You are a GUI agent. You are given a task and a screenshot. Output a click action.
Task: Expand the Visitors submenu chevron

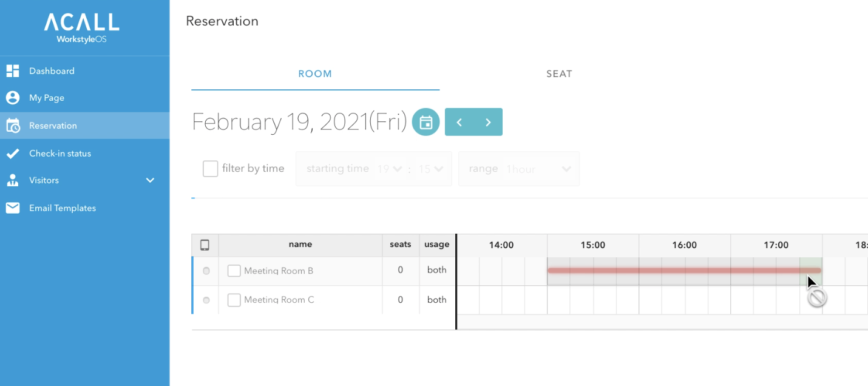pyautogui.click(x=150, y=180)
